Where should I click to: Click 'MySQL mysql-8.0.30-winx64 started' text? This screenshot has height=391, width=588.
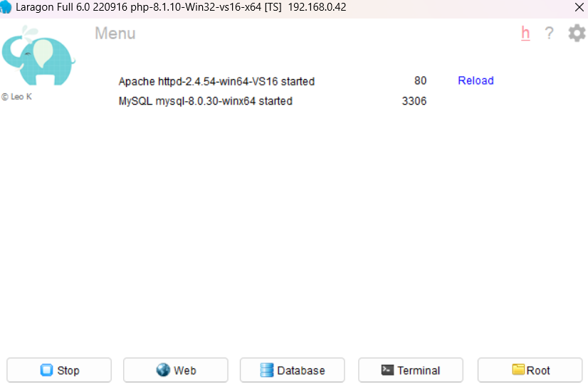tap(206, 101)
